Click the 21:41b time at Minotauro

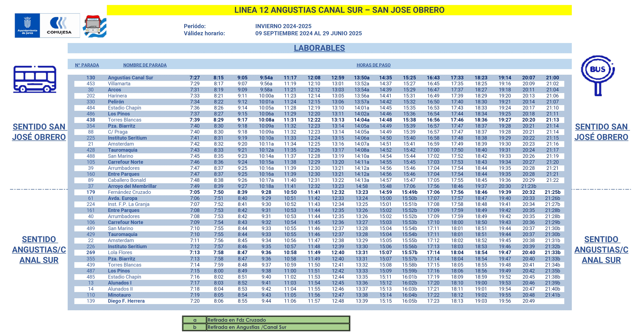click(x=552, y=295)
